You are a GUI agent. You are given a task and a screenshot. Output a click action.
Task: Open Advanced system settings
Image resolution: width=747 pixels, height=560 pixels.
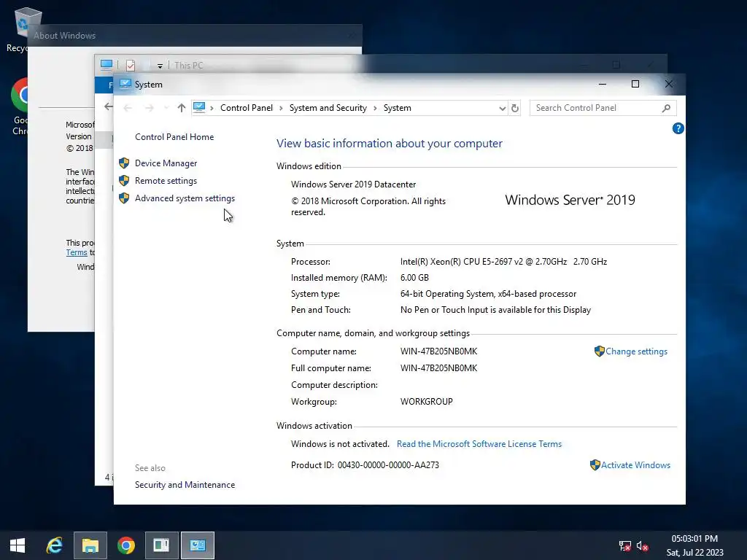[x=185, y=198]
